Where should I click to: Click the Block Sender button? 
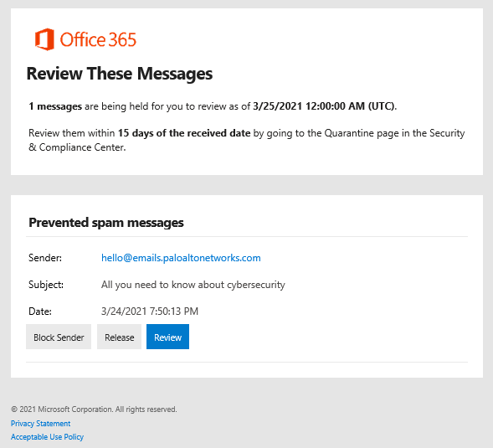pyautogui.click(x=59, y=337)
